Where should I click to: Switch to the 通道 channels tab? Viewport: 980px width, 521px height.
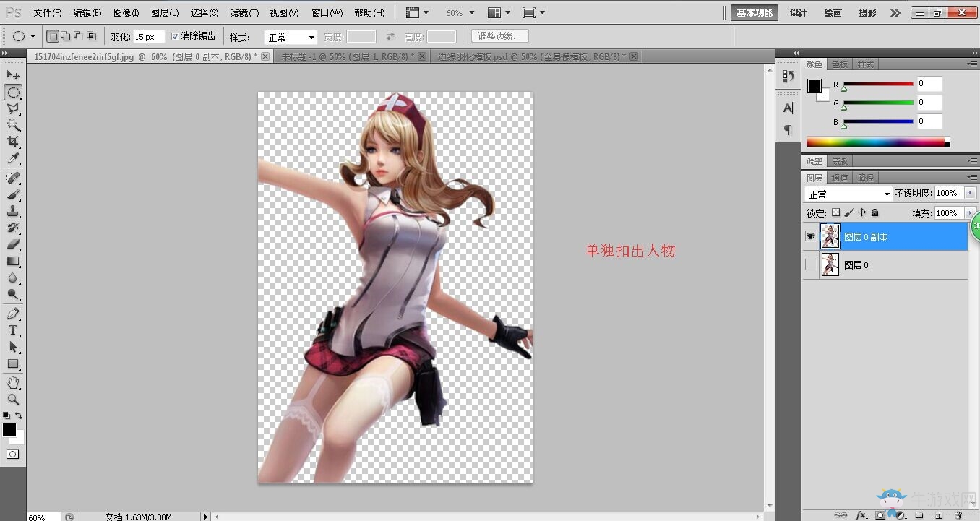coord(839,177)
